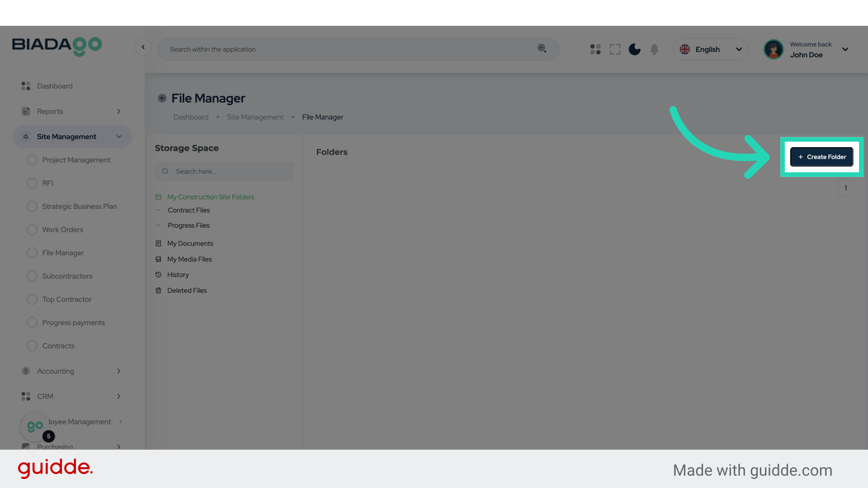View History in the Storage Space panel
Image resolution: width=868 pixels, height=488 pixels.
click(178, 275)
